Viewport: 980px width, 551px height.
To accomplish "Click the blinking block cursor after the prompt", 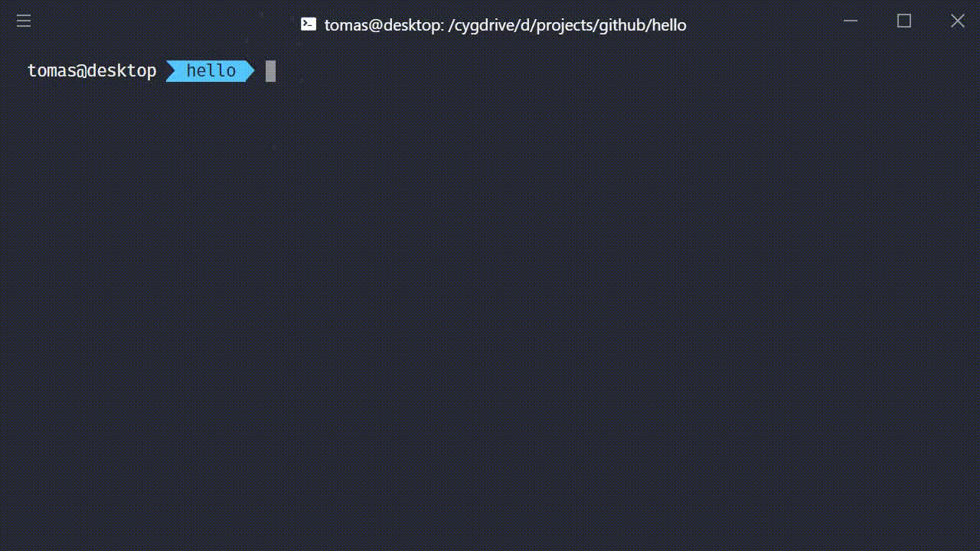I will (270, 71).
